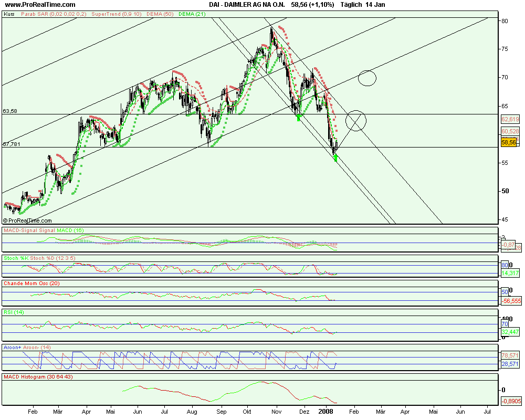Image resolution: width=525 pixels, height=420 pixels.
Task: Select the DEMA (50) legend label
Action: 160,14
